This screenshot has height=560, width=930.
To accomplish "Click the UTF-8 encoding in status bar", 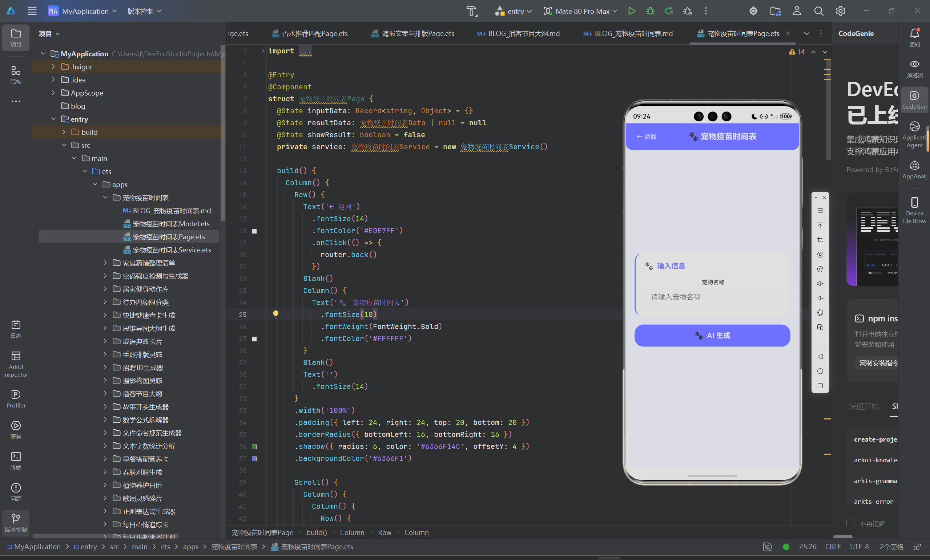I will (859, 547).
